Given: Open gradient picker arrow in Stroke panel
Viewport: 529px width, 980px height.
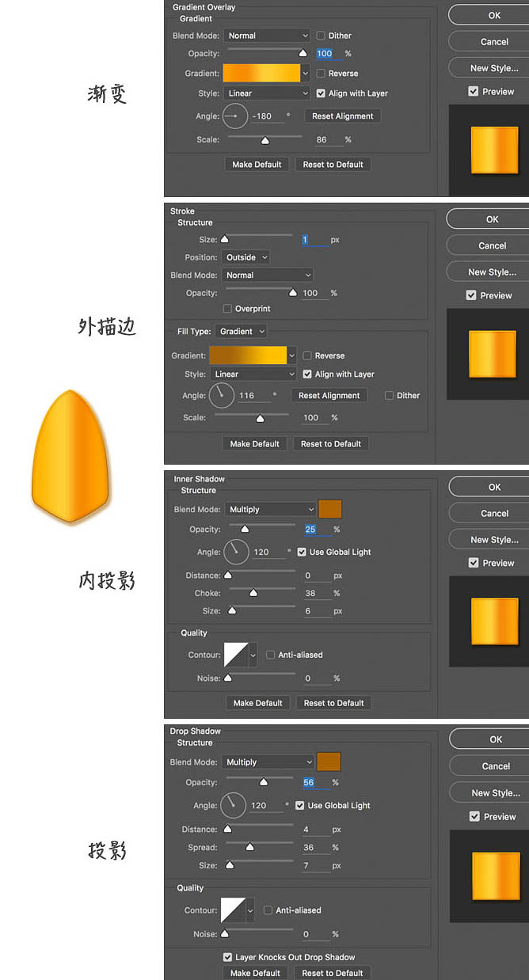Looking at the screenshot, I should (x=292, y=355).
